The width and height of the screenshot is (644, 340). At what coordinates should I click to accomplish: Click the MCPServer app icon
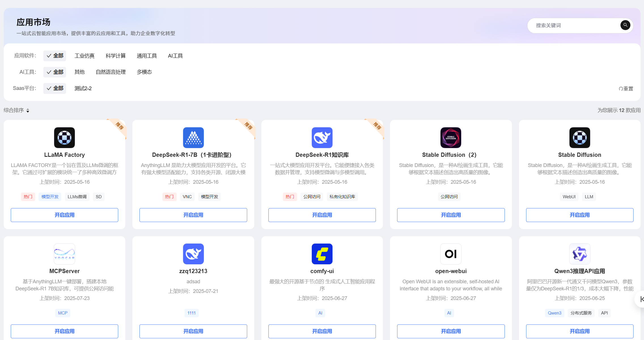click(64, 254)
